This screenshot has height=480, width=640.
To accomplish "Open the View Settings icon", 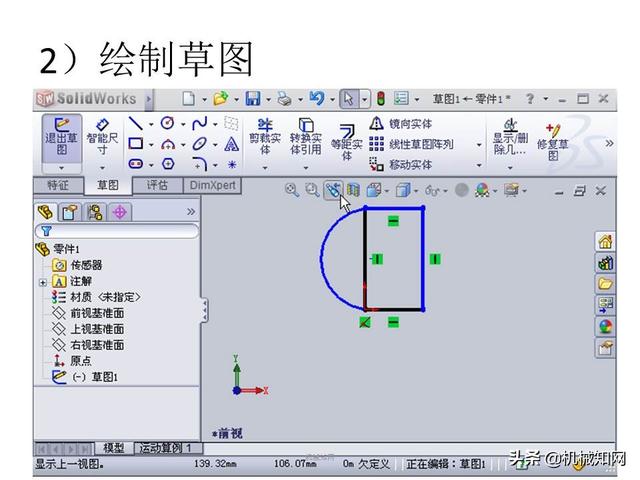I will click(x=511, y=190).
